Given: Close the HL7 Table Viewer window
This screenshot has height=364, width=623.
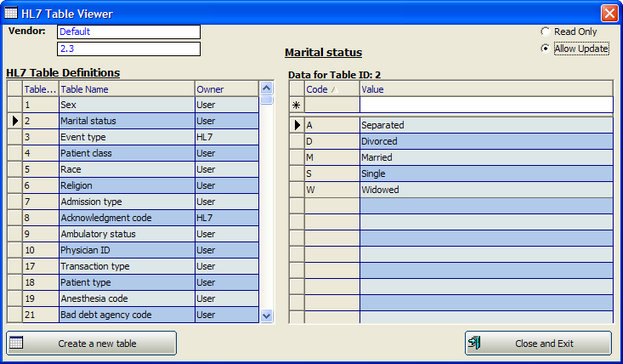Looking at the screenshot, I should coord(609,14).
